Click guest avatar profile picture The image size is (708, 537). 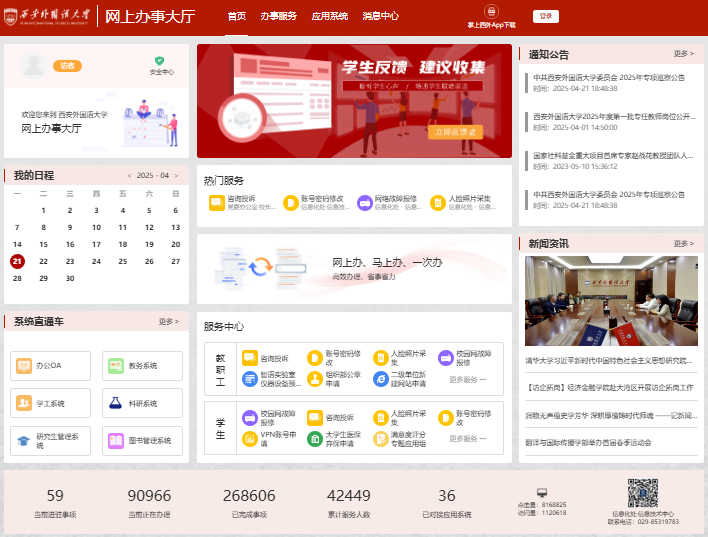[x=33, y=65]
